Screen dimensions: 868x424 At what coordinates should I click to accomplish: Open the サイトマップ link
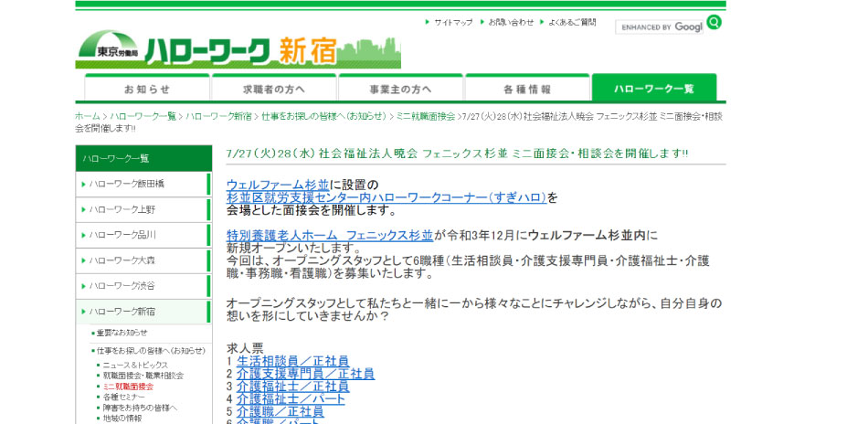[453, 22]
